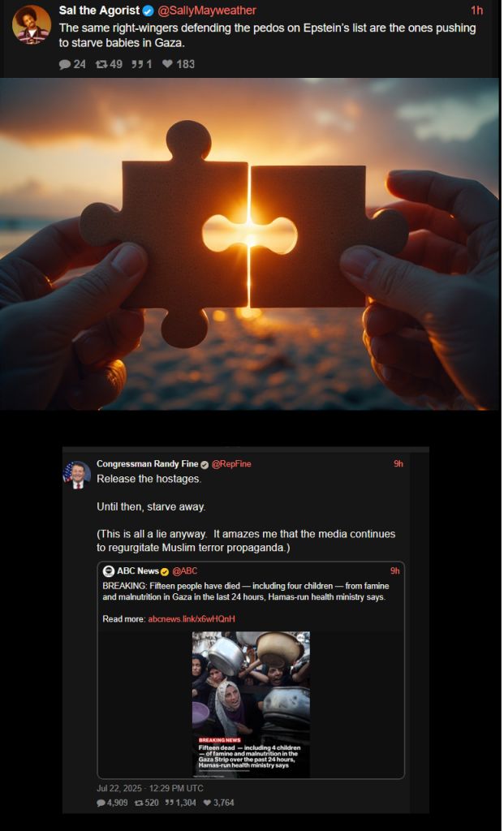Click ABC News gold verified badge
This screenshot has width=504, height=831.
click(x=165, y=571)
